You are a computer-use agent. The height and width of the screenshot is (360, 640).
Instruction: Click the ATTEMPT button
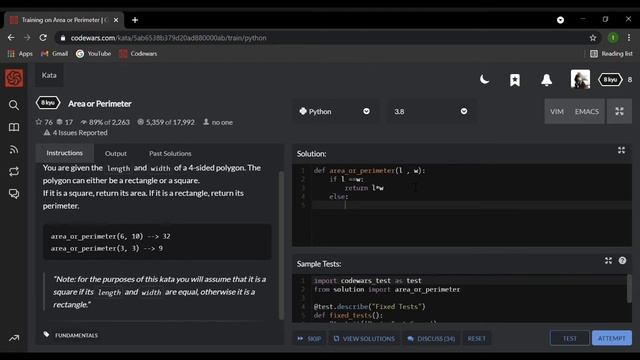tap(611, 338)
